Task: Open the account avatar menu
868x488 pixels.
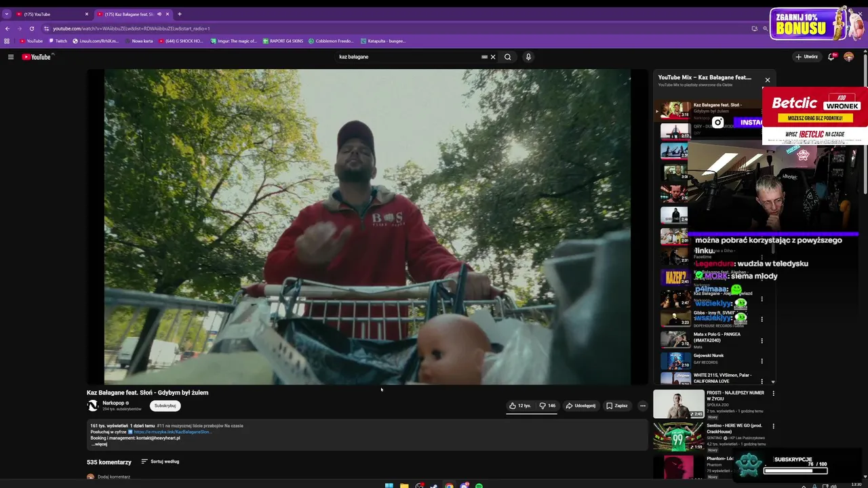Action: [848, 57]
